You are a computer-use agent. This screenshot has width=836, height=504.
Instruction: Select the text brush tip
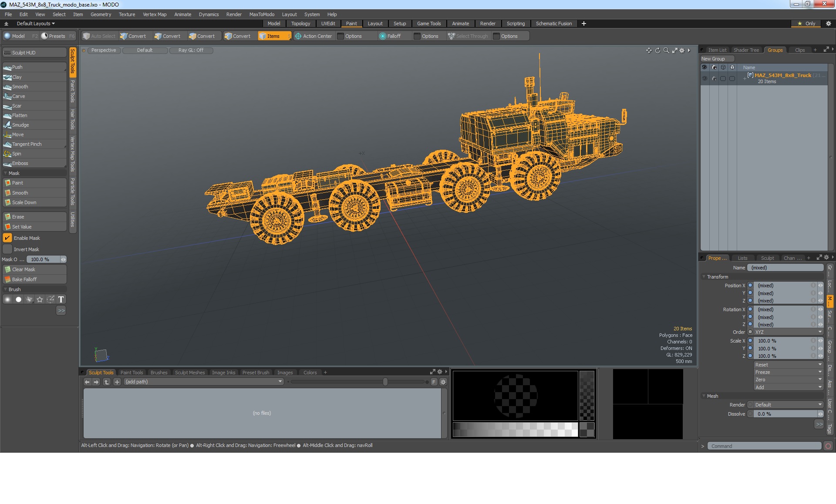pos(61,299)
